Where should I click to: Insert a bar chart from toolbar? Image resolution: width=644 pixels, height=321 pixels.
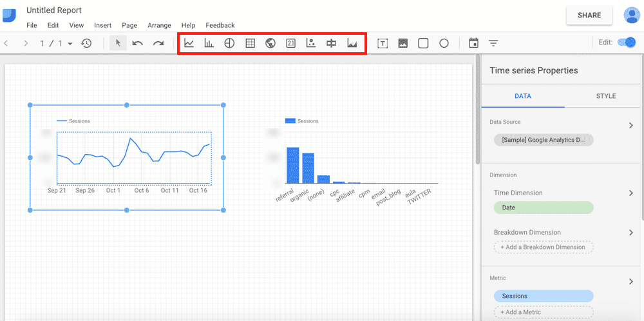209,43
